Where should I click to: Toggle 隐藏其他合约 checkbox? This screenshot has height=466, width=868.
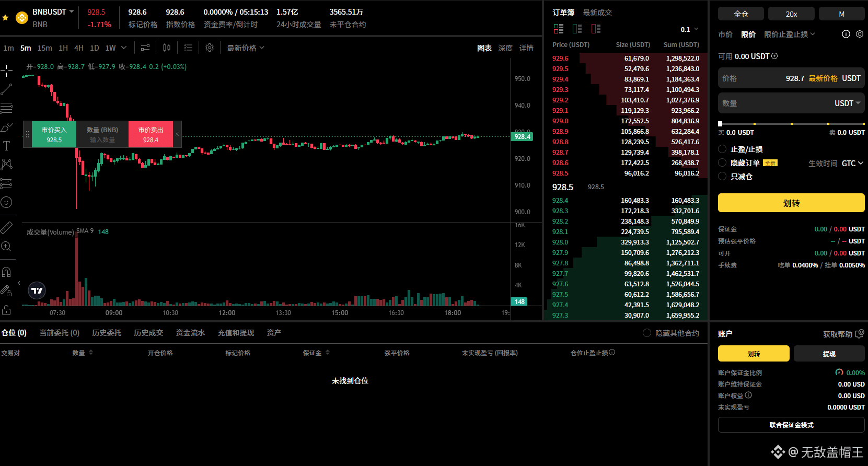pos(647,333)
